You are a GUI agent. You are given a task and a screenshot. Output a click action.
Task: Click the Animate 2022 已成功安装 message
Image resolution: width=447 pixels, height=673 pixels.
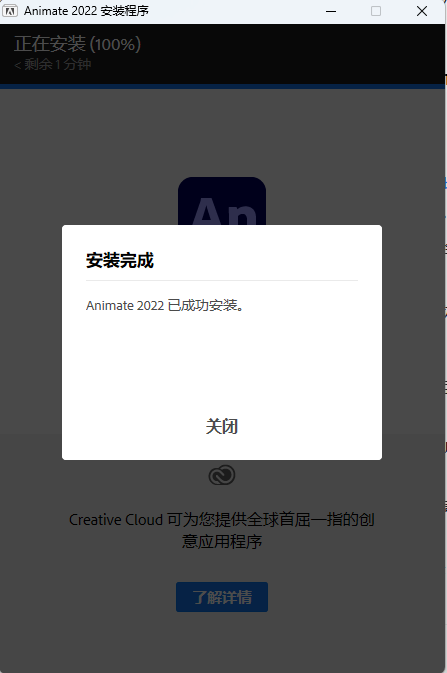(x=165, y=306)
